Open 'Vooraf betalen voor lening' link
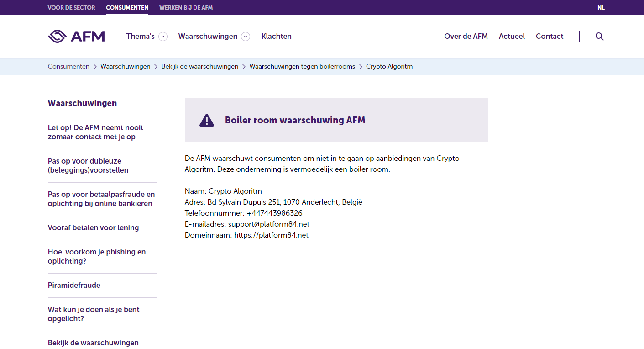Image resolution: width=644 pixels, height=349 pixels. pos(93,228)
